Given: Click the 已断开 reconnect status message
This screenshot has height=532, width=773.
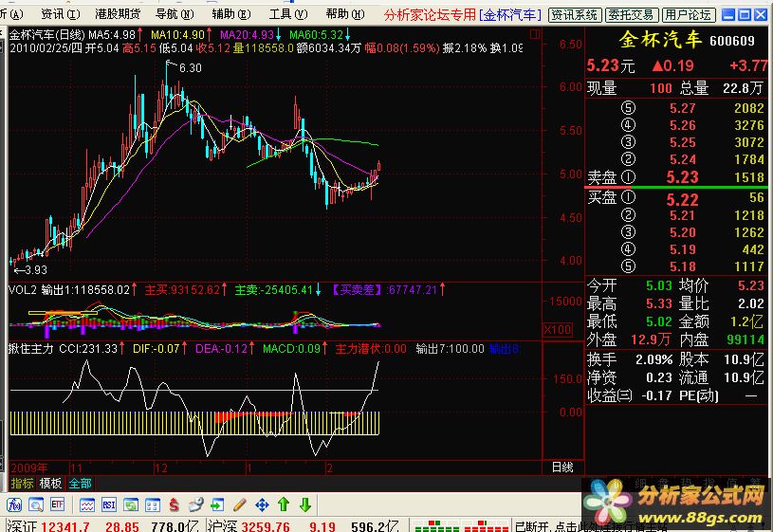Looking at the screenshot, I should (591, 526).
